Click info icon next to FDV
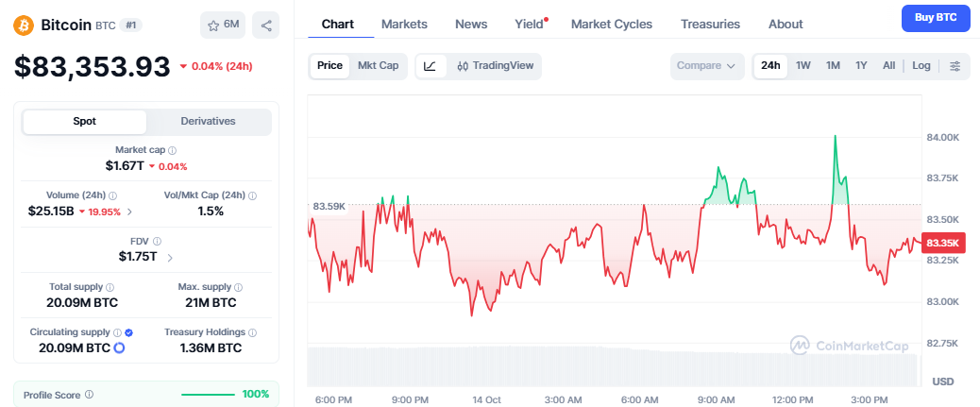980x407 pixels. [x=157, y=241]
